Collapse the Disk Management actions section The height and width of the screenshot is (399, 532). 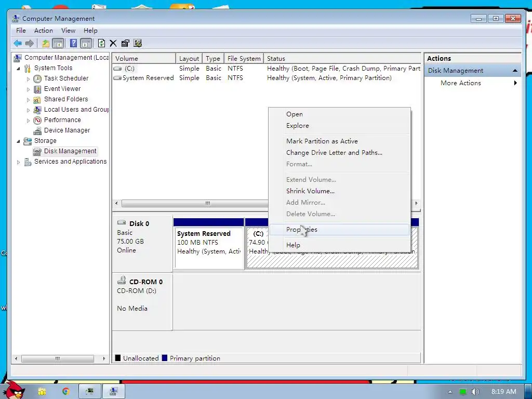(515, 71)
